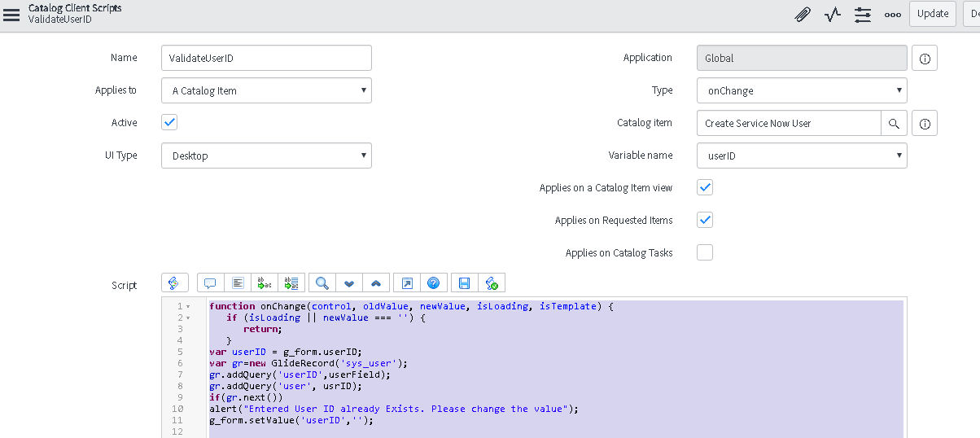Click the script search magnifier icon
Viewport: 980px width, 438px height.
[322, 283]
